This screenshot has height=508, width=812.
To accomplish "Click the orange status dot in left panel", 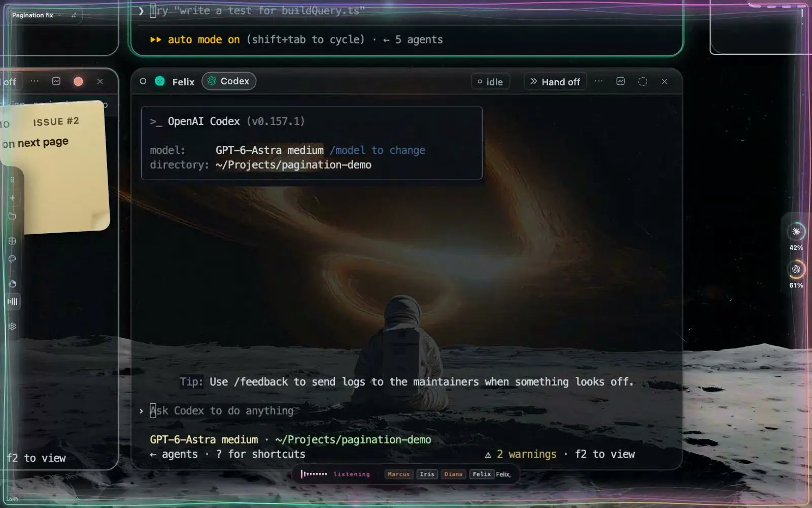I will pyautogui.click(x=78, y=81).
